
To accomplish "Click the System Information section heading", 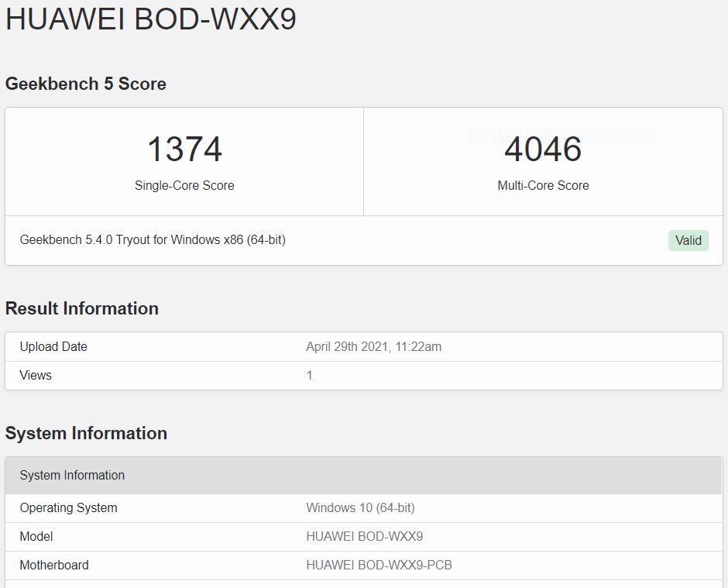I will click(x=86, y=433).
